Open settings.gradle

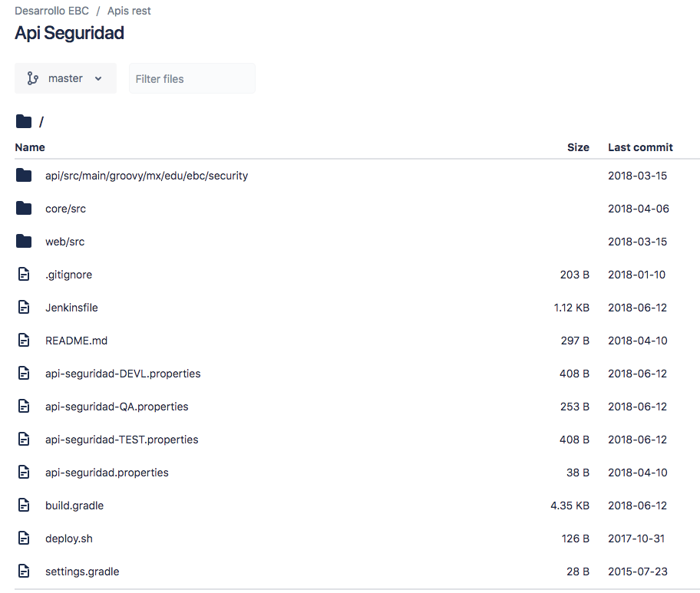click(x=82, y=572)
